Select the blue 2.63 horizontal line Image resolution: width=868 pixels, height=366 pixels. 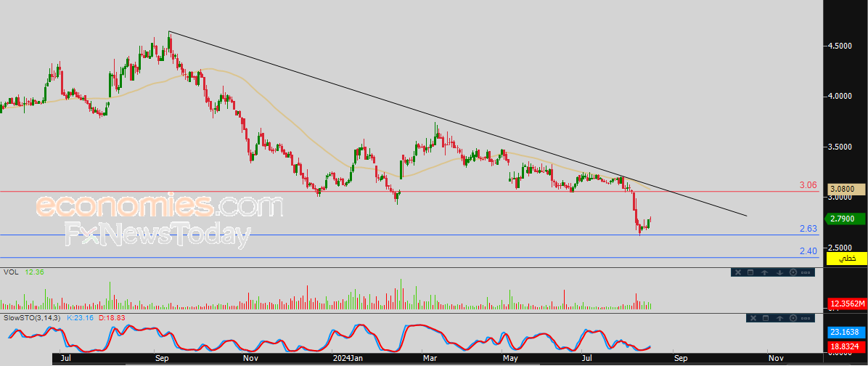(409, 235)
